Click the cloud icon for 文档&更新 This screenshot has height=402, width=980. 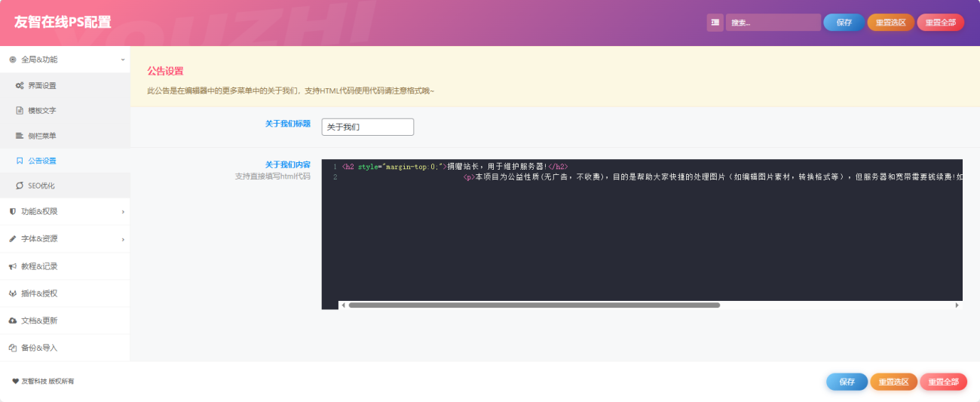point(13,321)
